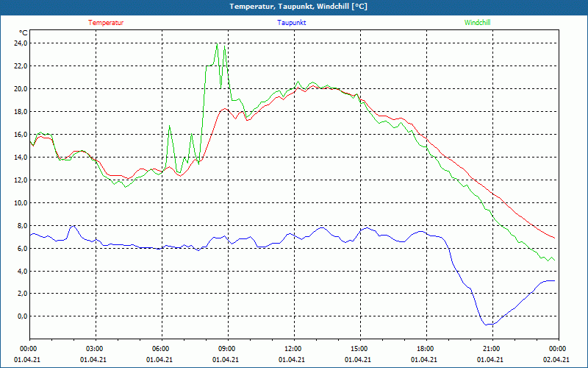Viewport: 588px width, 368px height.
Task: Click the °C unit label on the y-axis
Action: pos(24,32)
